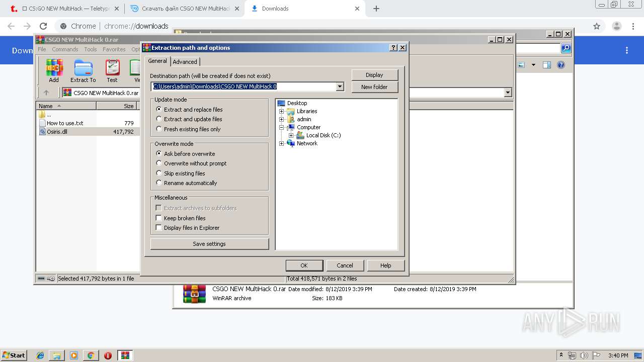Expand the Network tree node
The height and width of the screenshot is (362, 644).
pyautogui.click(x=281, y=143)
